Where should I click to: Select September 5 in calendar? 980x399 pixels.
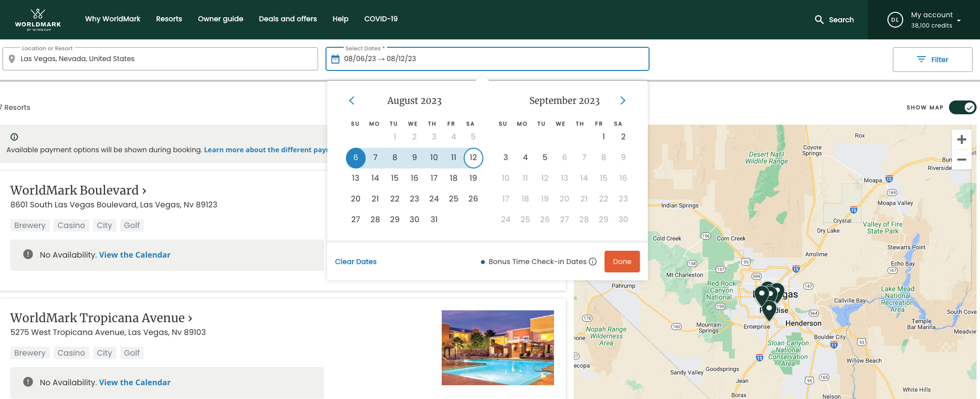545,158
